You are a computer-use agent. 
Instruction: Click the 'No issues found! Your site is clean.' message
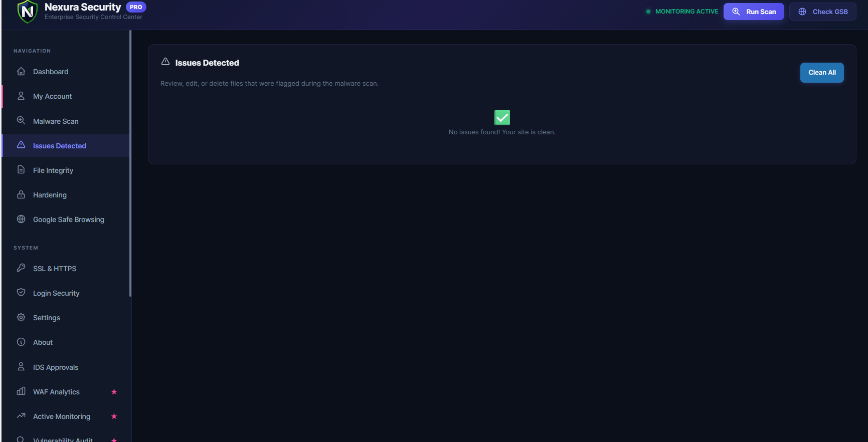(x=502, y=132)
